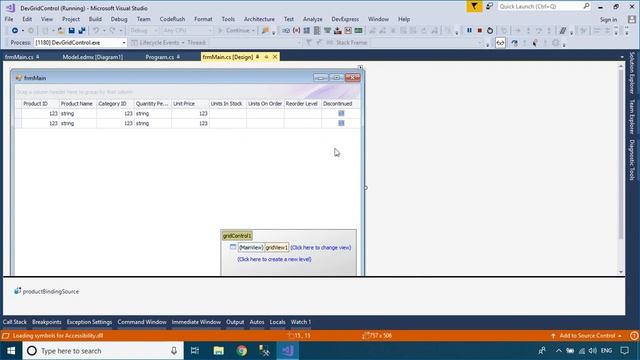Toggle the pin on frmMain.cs tab
640x360 pixels.
tap(38, 57)
